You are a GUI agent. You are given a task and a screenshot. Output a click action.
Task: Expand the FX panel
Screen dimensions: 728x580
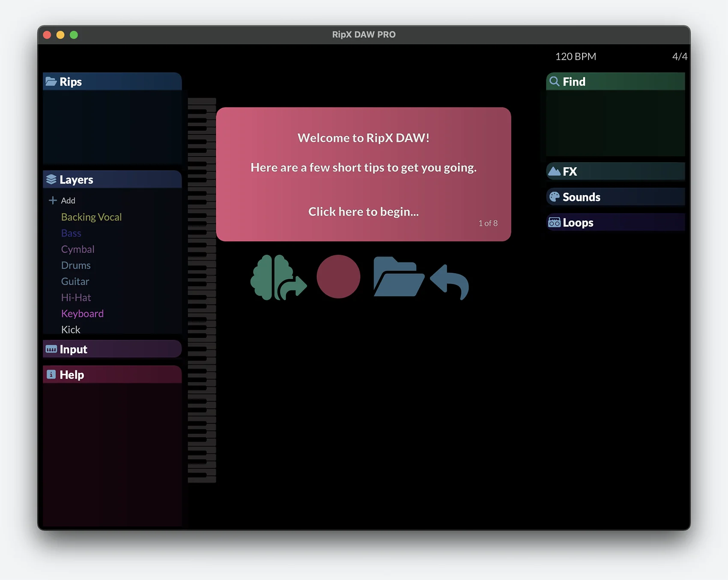[x=615, y=172]
